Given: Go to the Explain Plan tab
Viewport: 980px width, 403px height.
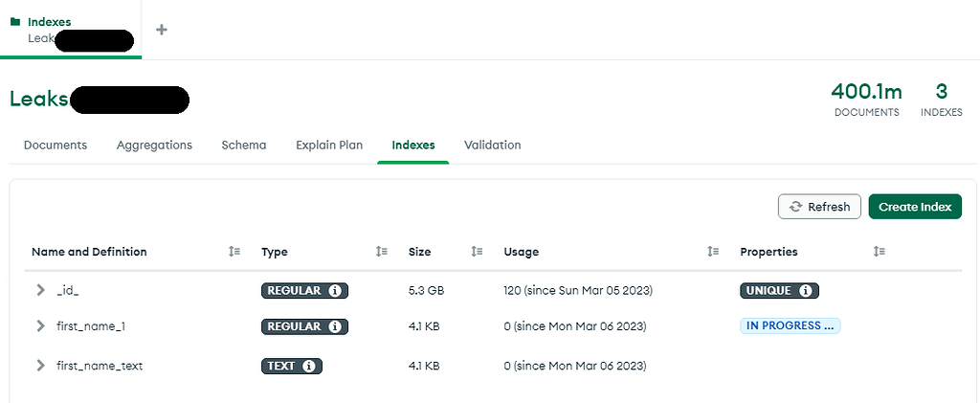Looking at the screenshot, I should (x=329, y=146).
